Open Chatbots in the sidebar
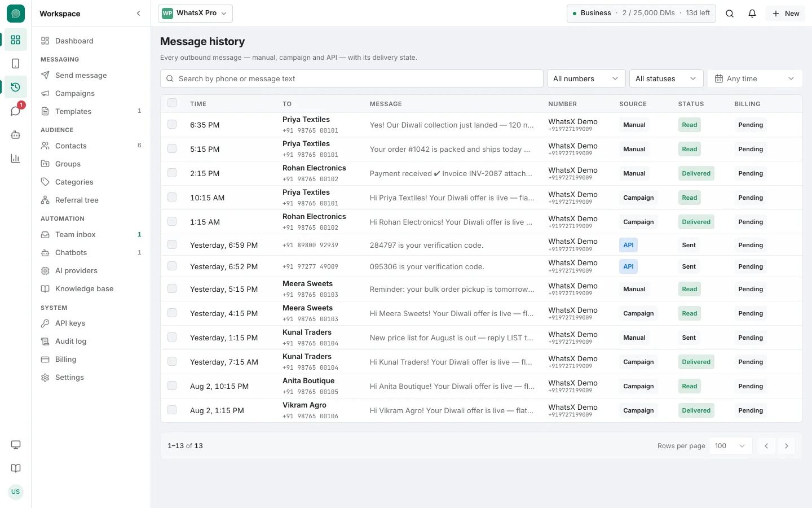 coord(91,252)
